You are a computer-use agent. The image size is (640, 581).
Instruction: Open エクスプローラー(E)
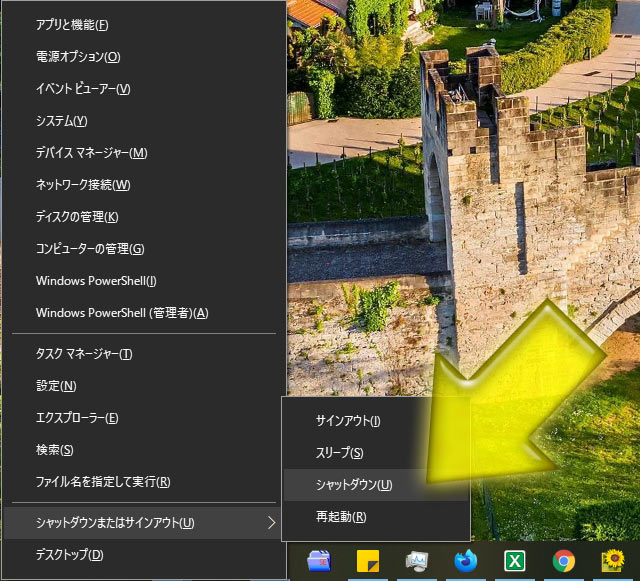(x=144, y=418)
